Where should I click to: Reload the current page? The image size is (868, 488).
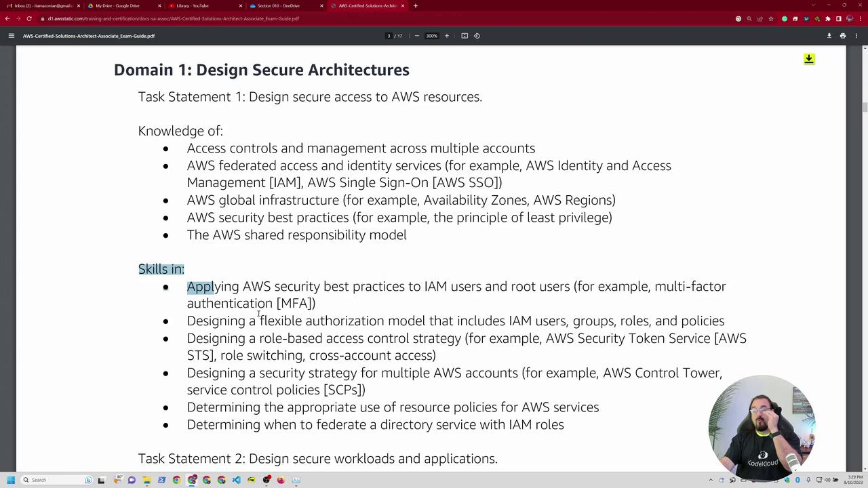pyautogui.click(x=29, y=18)
